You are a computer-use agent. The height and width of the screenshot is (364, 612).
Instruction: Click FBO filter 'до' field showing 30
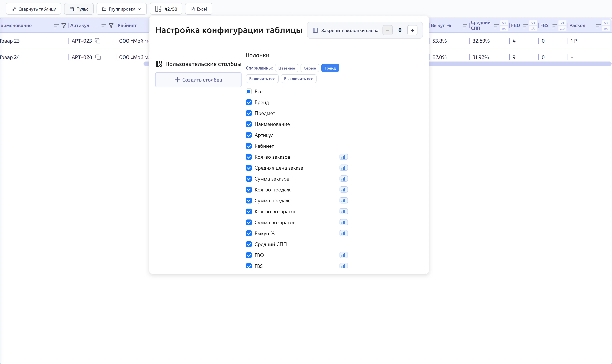533,28
